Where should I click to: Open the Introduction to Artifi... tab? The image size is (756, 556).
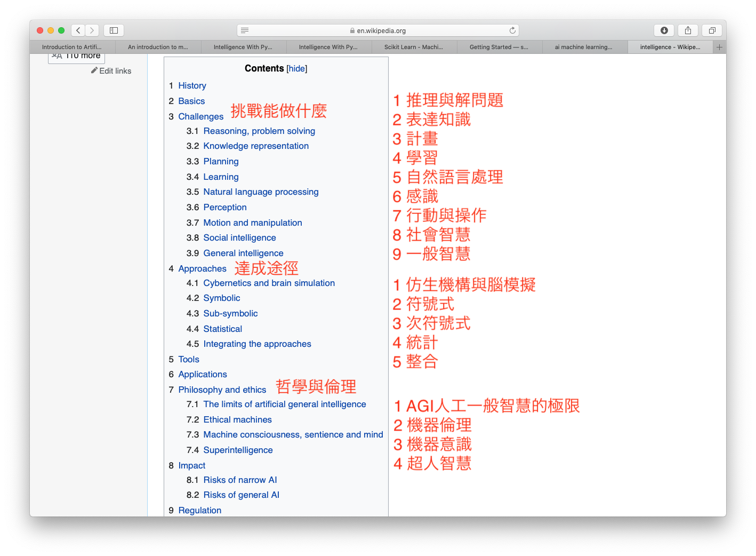[x=72, y=47]
